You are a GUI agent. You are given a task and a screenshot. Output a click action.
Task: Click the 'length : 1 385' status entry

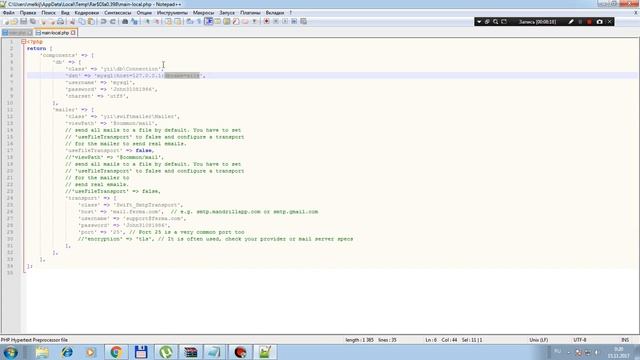pyautogui.click(x=359, y=340)
